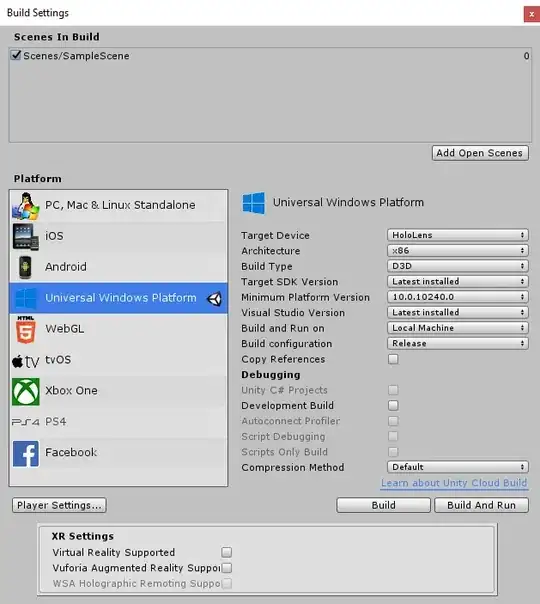Screen dimensions: 540x604
Task: Open the Compression Method dropdown
Action: (x=458, y=467)
